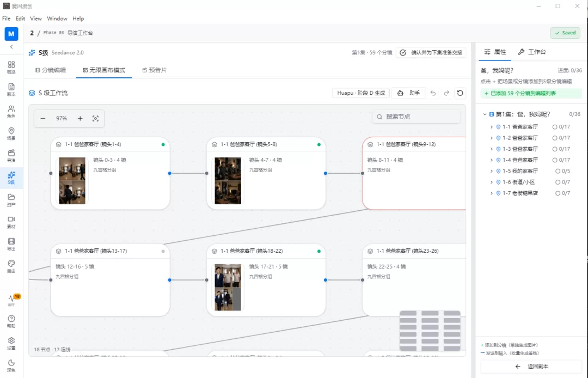The height and width of the screenshot is (378, 588).
Task: Click the fit-to-view icon beside zoom controls
Action: [x=96, y=119]
